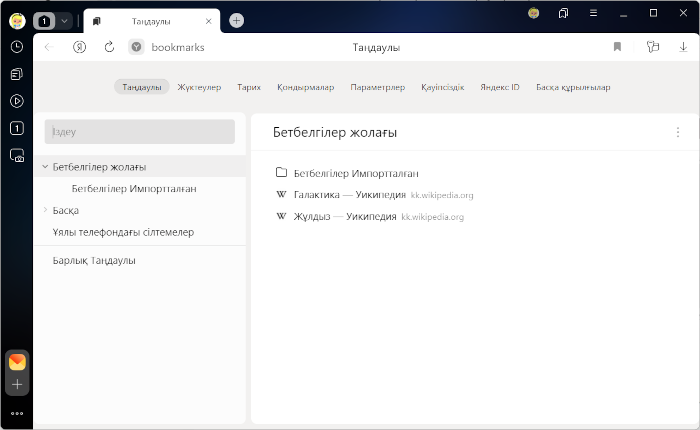The height and width of the screenshot is (430, 700).
Task: Open the browser main menu
Action: (593, 13)
